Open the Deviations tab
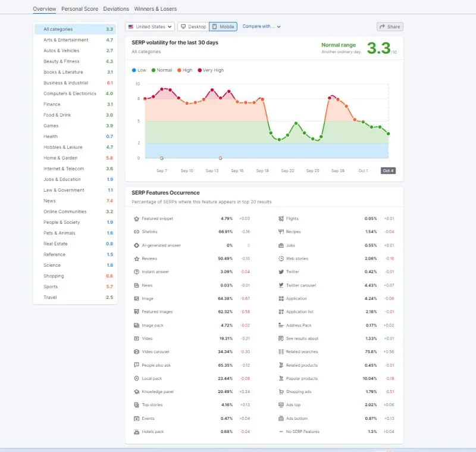This screenshot has height=452, width=476. [x=116, y=9]
